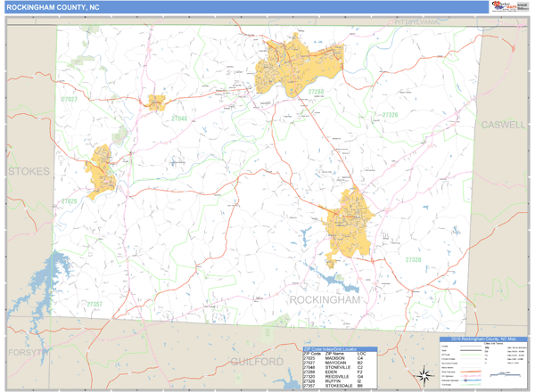
Task: Click the Reidsville city area on map
Action: tap(350, 221)
